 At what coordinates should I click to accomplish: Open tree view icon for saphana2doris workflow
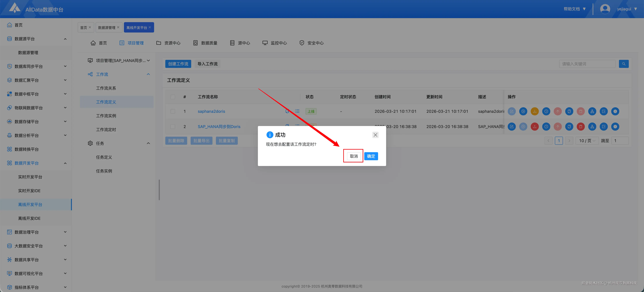pyautogui.click(x=592, y=111)
